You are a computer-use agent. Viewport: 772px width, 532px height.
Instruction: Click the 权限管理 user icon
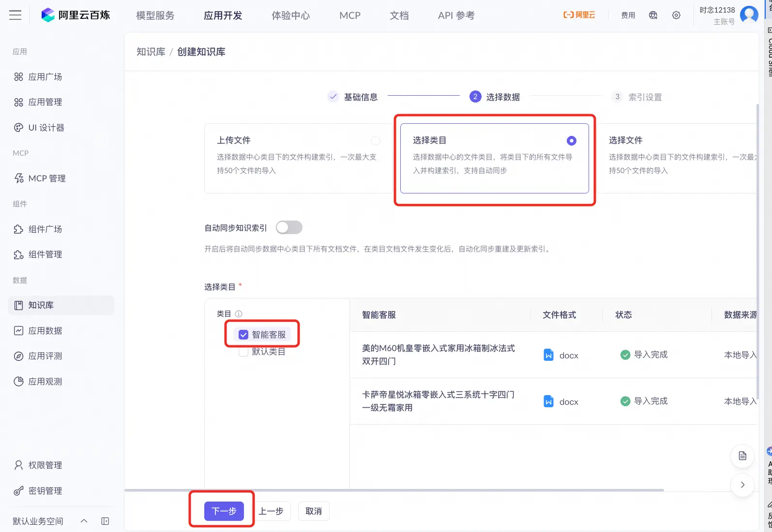[18, 465]
